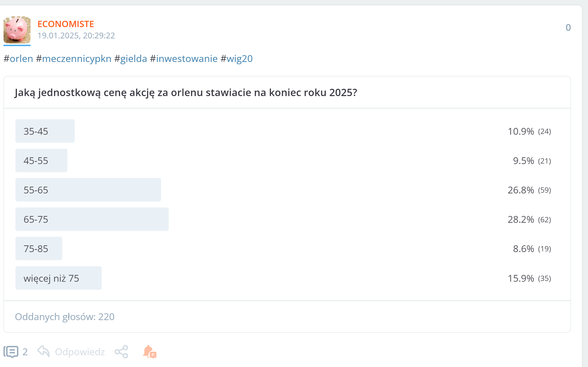Click the Odpowiedz reply button
Screen dimensions: 588x367
click(x=80, y=352)
